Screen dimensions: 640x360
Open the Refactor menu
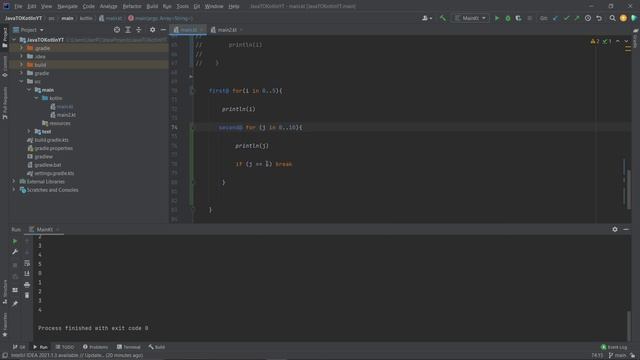click(x=132, y=7)
